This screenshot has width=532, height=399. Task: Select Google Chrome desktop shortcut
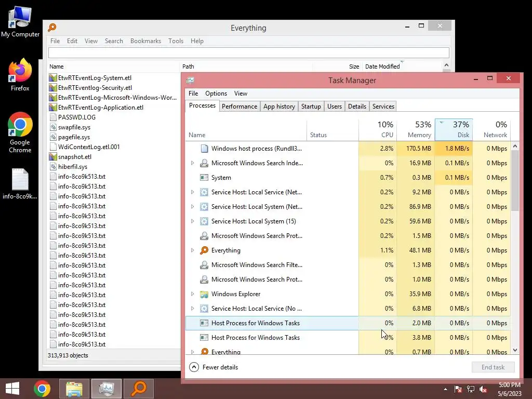point(20,132)
